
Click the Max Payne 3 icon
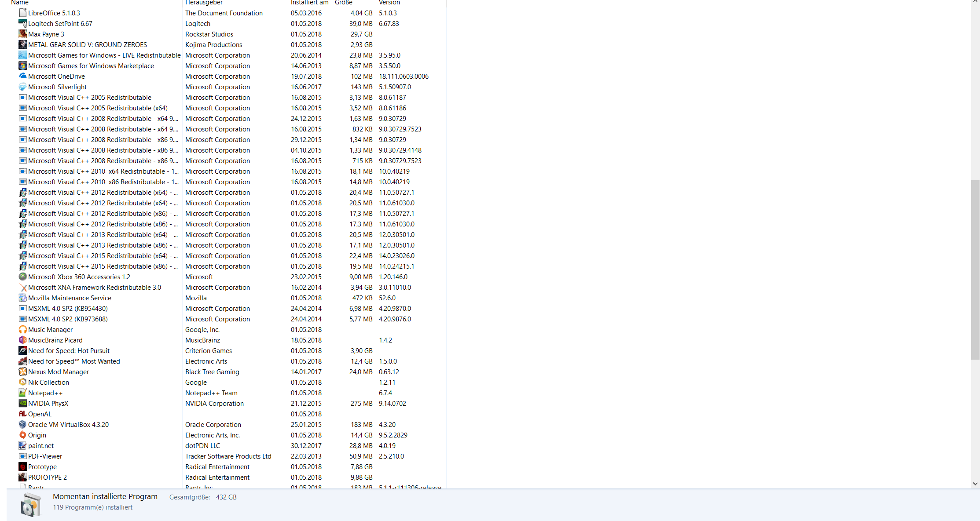pos(23,34)
